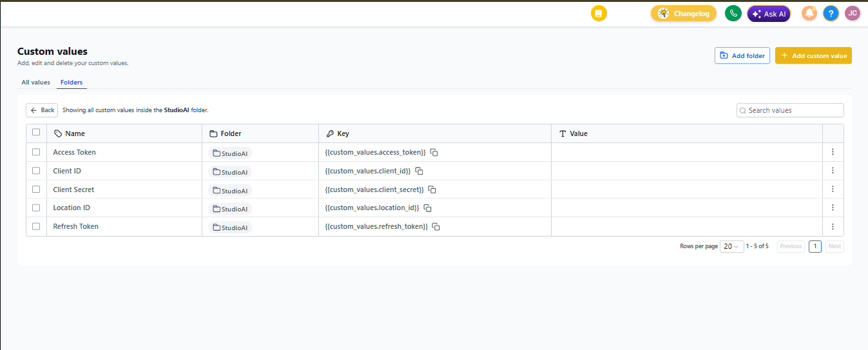Click the StudioAI folder tag in Location ID row

[230, 209]
